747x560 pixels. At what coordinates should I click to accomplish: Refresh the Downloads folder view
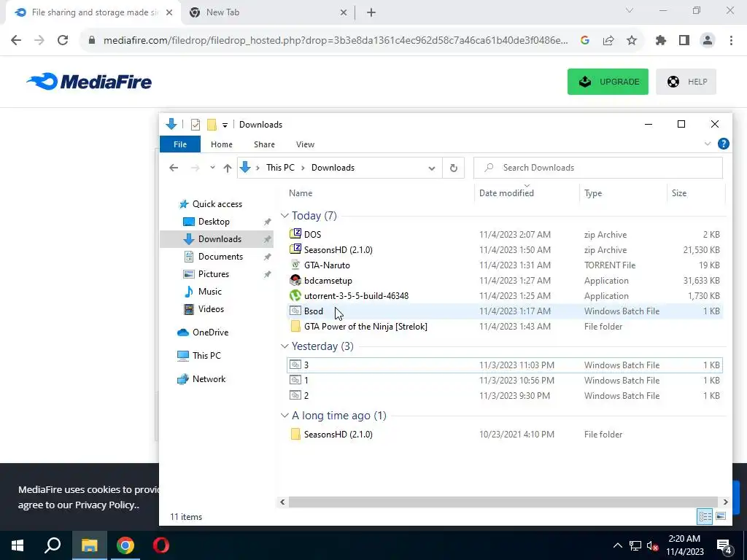pos(454,168)
